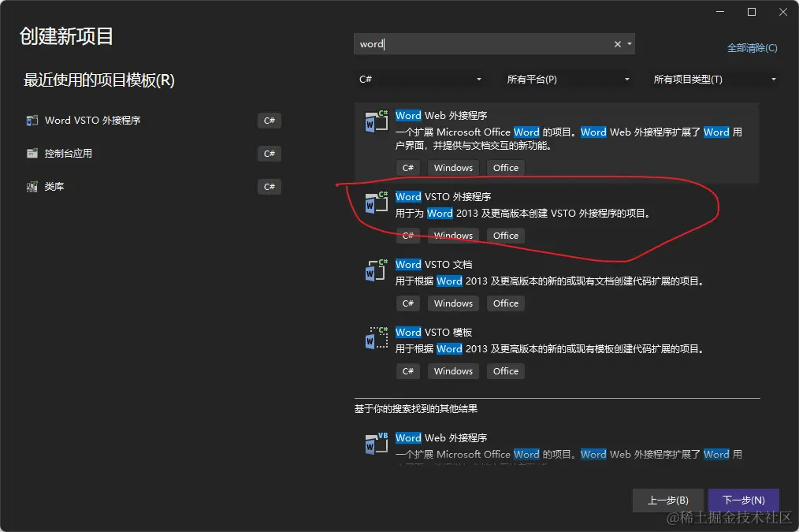Click the Word VSTO 模板 template icon

(x=377, y=338)
